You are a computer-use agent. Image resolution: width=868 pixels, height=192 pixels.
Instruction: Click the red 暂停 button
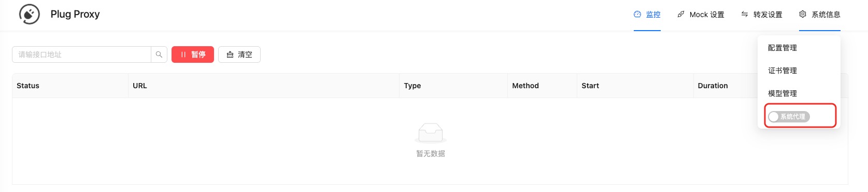(x=193, y=54)
